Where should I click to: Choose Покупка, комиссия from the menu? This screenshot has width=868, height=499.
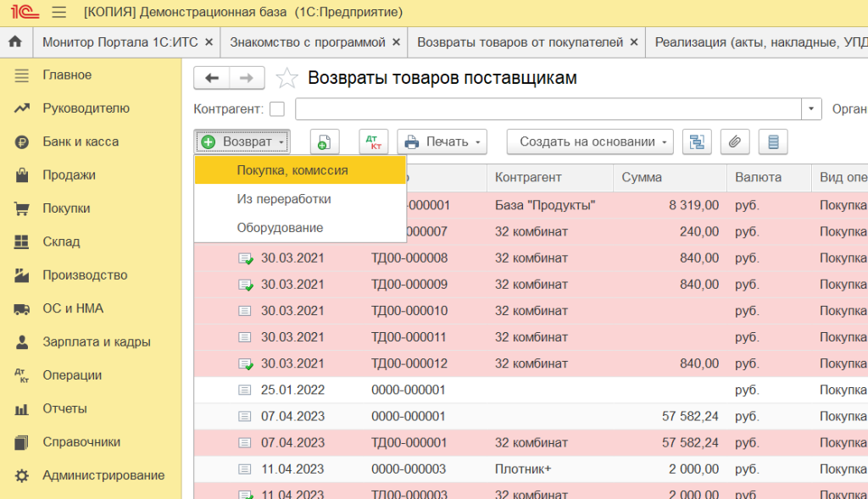[300, 170]
